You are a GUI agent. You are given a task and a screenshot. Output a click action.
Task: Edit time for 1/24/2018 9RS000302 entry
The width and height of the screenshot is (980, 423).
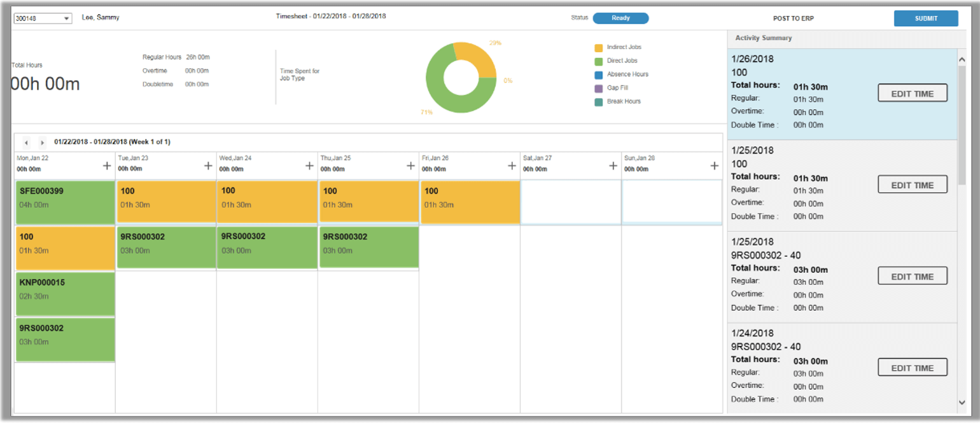(x=912, y=368)
